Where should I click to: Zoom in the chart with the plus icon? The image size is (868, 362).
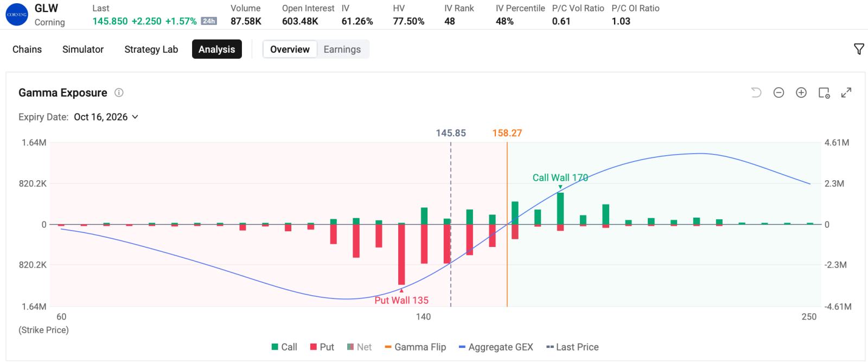coord(801,93)
